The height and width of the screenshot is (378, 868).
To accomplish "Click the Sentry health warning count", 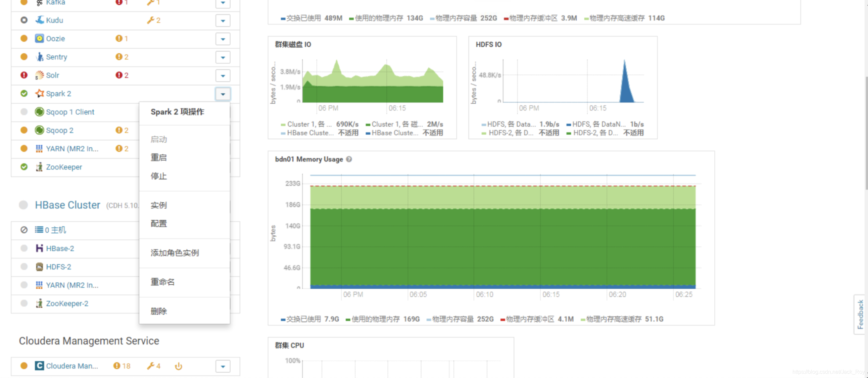I will tap(122, 57).
